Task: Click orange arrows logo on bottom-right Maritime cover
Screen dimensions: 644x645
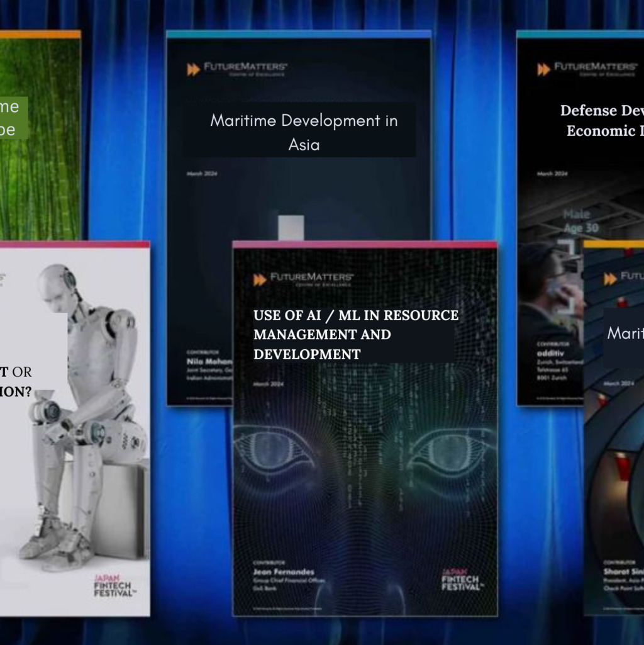Action: 610,278
